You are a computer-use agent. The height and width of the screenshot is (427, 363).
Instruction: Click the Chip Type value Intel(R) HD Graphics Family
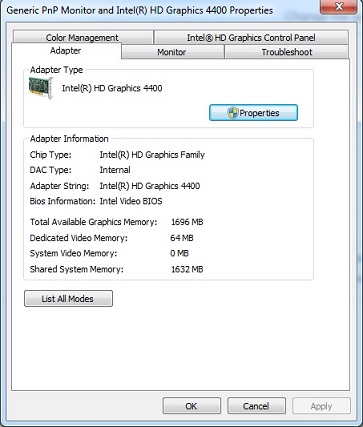pyautogui.click(x=152, y=155)
